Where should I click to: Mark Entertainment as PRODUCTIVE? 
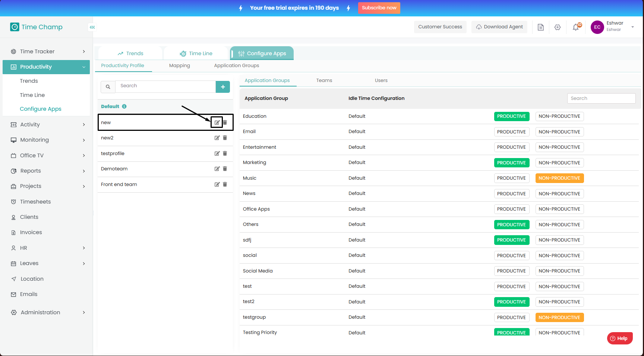click(x=511, y=147)
